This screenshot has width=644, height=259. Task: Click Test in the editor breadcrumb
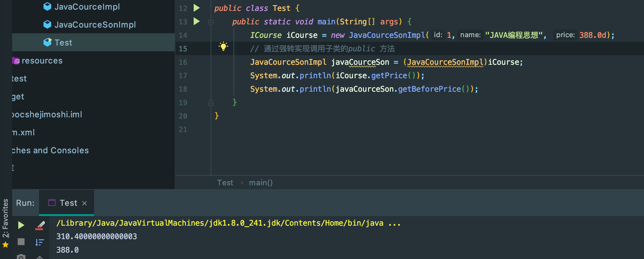click(x=225, y=182)
